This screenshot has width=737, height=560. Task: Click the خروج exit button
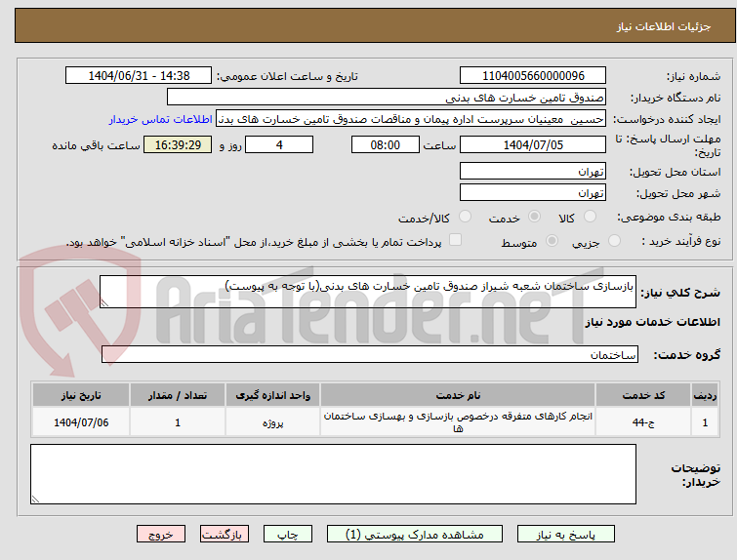161,535
